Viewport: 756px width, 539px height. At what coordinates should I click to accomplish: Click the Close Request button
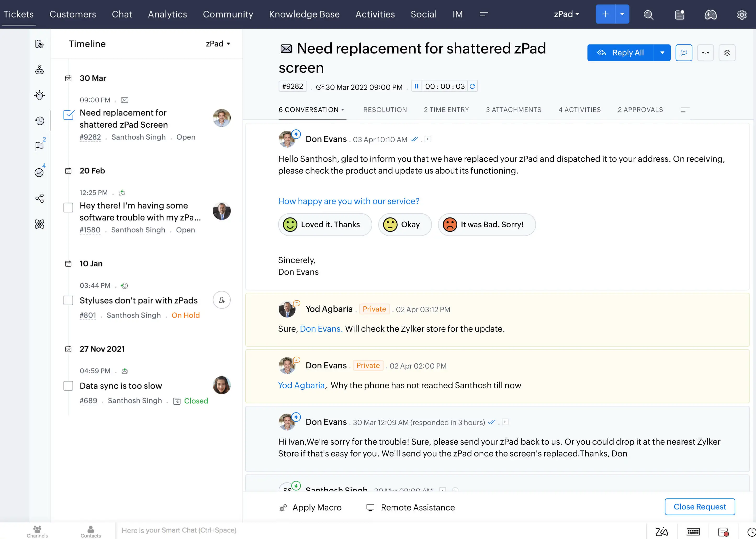click(x=700, y=507)
